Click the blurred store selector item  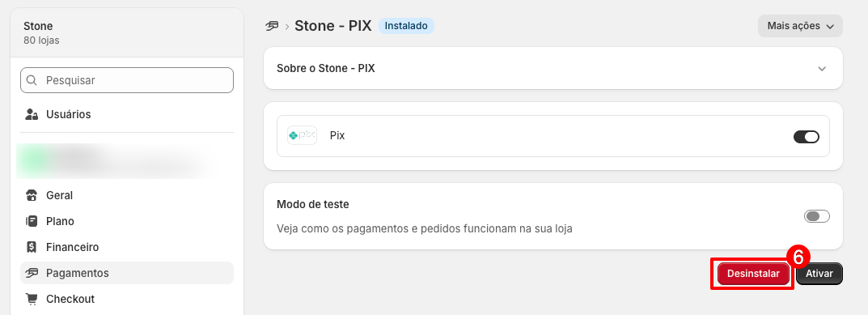[x=113, y=161]
